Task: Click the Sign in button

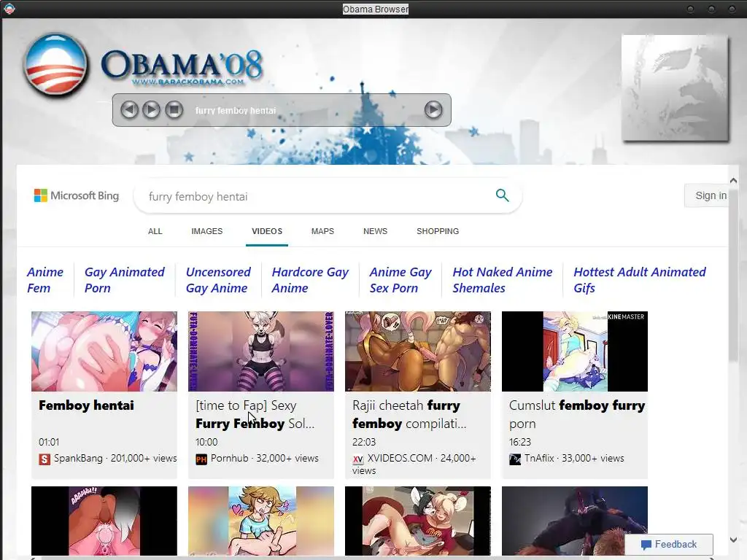Action: point(707,195)
